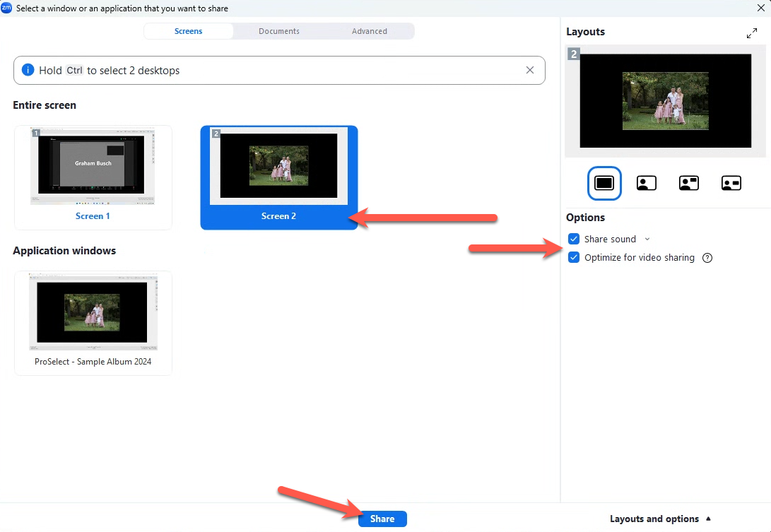Select the fourth side-by-side presenter layout icon
This screenshot has height=532, width=771.
tap(731, 183)
